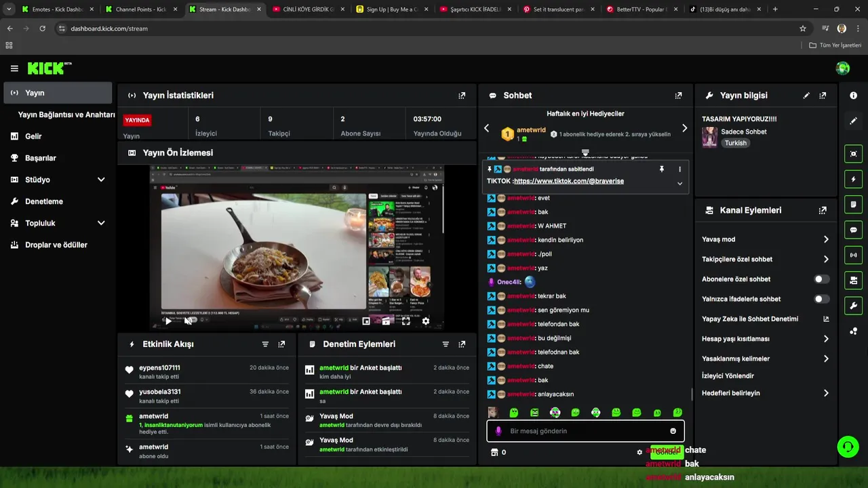868x488 pixels.
Task: Open Denetleme in the sidebar
Action: tap(58, 201)
